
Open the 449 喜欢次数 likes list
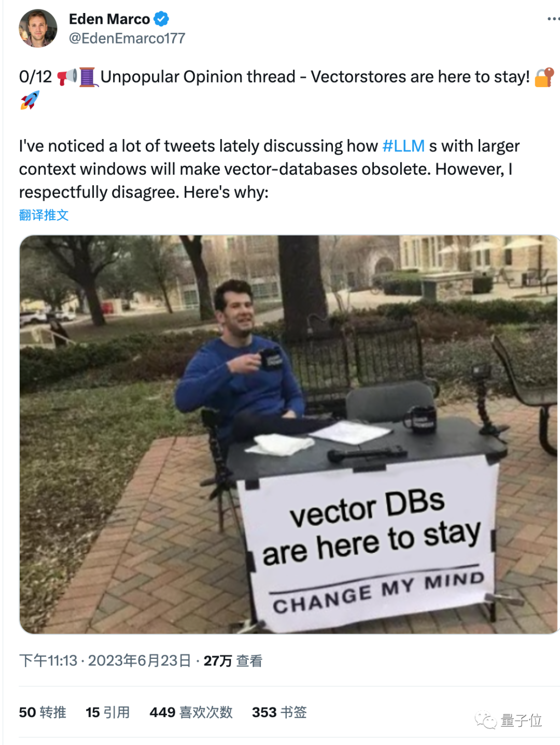(191, 712)
